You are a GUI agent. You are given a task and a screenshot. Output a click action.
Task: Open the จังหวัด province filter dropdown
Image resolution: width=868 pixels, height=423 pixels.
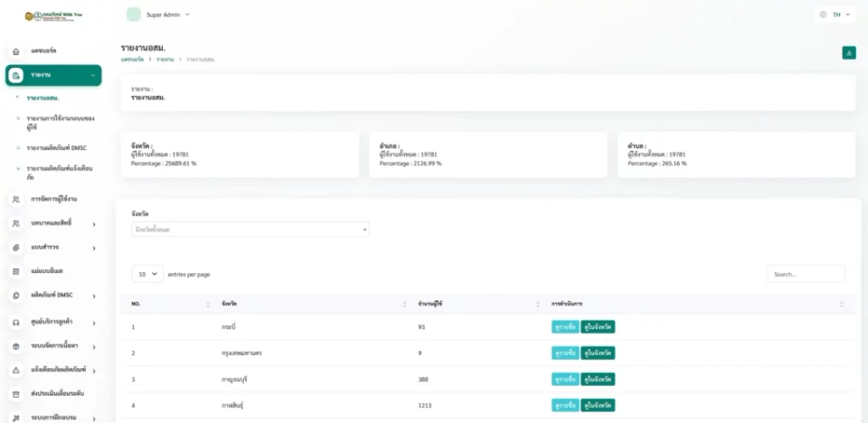pos(250,230)
